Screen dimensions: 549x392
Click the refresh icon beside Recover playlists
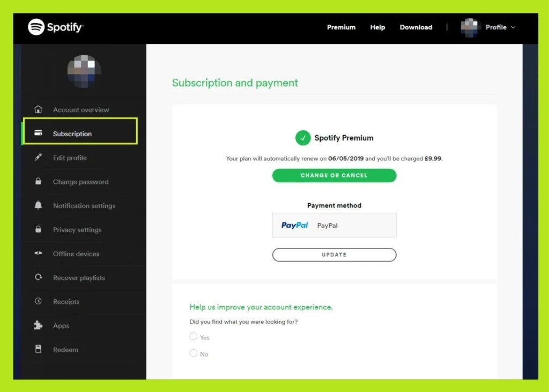(38, 277)
